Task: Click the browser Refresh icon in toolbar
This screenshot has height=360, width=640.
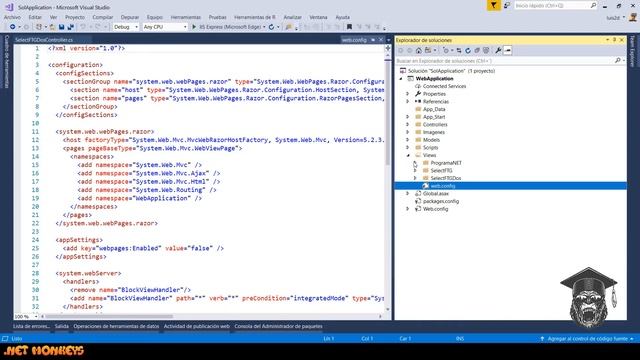Action: [271, 27]
